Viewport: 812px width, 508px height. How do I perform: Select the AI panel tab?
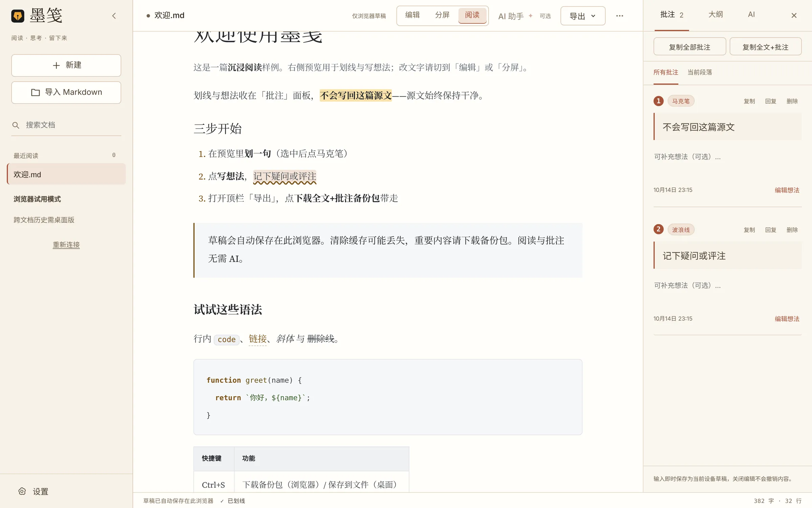[x=751, y=15]
